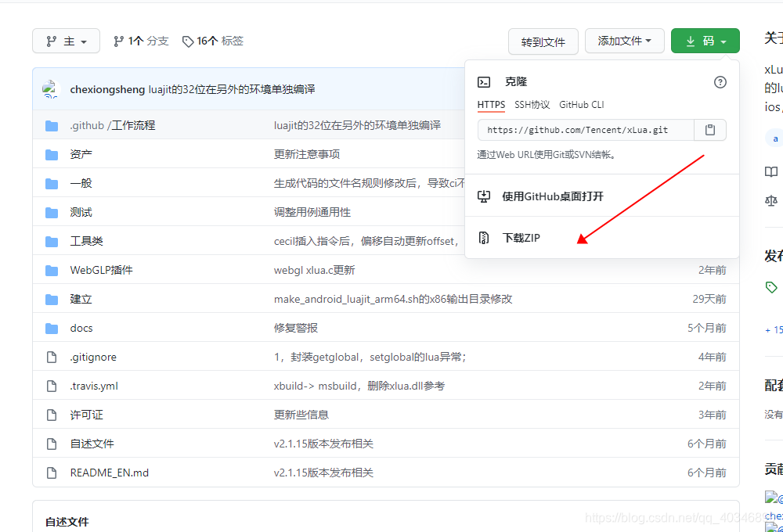Image resolution: width=783 pixels, height=532 pixels.
Task: Click the green release tag icon in sidebar
Action: [771, 287]
